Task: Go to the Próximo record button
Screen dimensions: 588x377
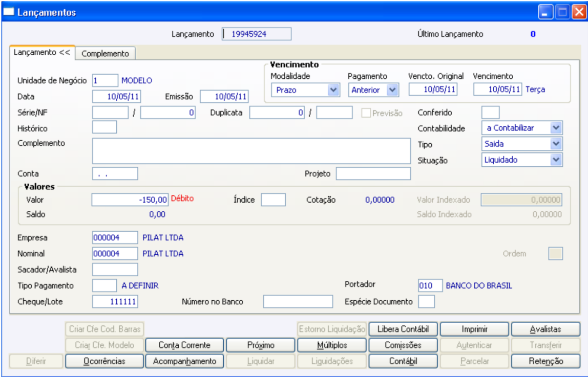Action: pos(261,345)
